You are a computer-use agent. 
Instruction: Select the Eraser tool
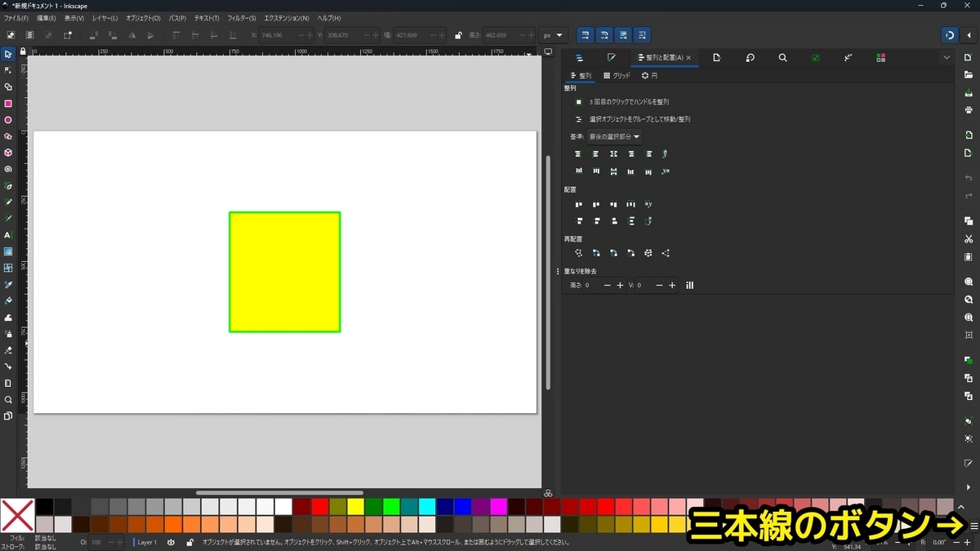[8, 350]
